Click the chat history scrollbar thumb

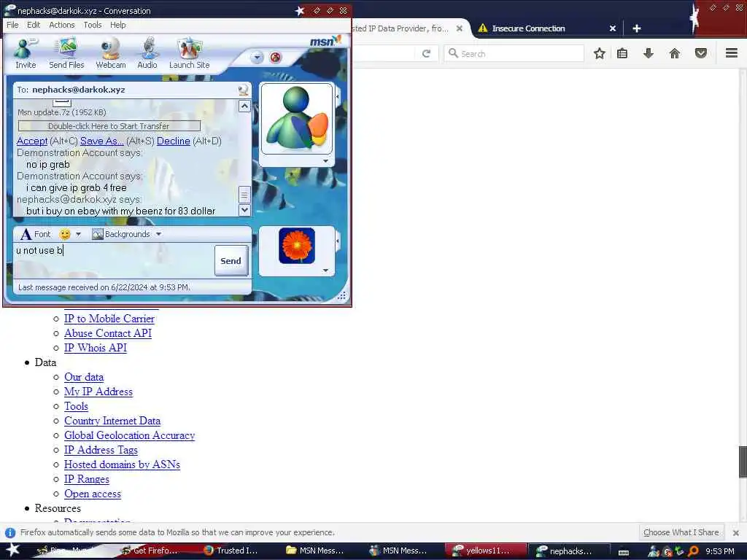(x=244, y=194)
